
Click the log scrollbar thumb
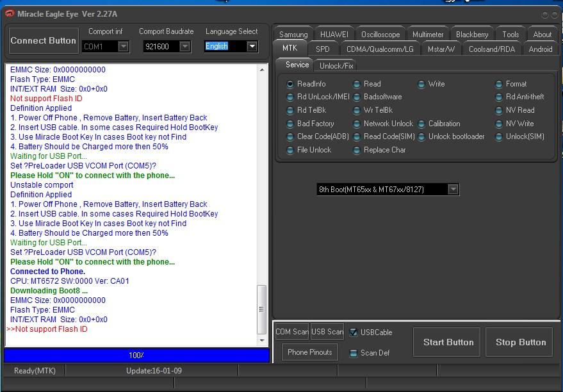262,309
